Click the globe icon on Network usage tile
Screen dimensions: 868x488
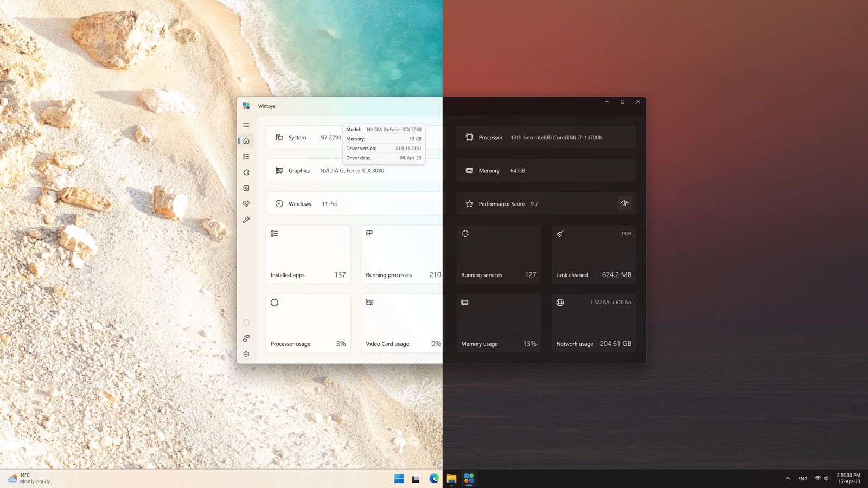pos(560,303)
